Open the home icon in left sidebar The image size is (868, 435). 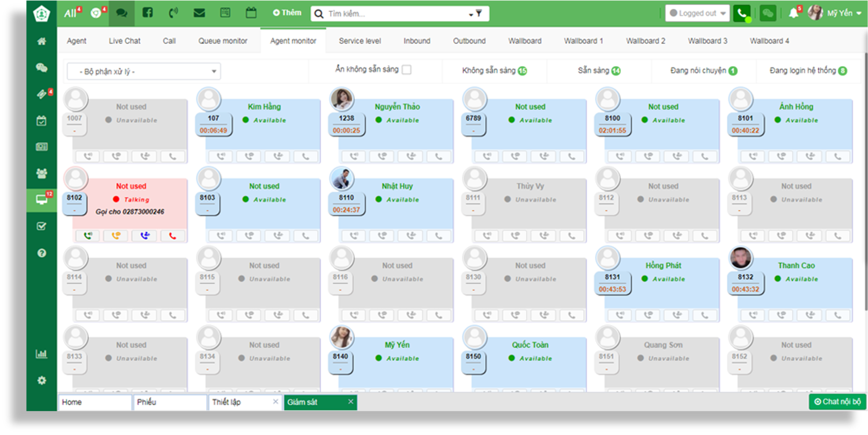point(41,42)
